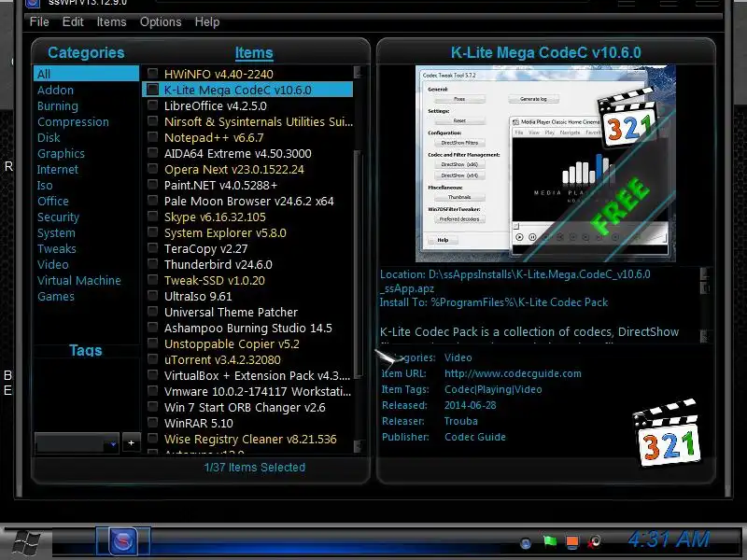Click the items list scroll down arrow
This screenshot has width=747, height=560.
coord(359,446)
